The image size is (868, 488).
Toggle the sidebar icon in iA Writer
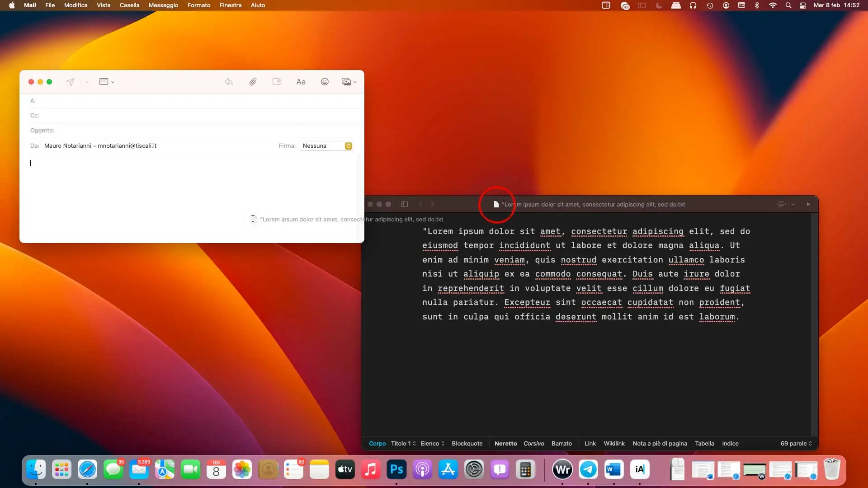(x=405, y=204)
